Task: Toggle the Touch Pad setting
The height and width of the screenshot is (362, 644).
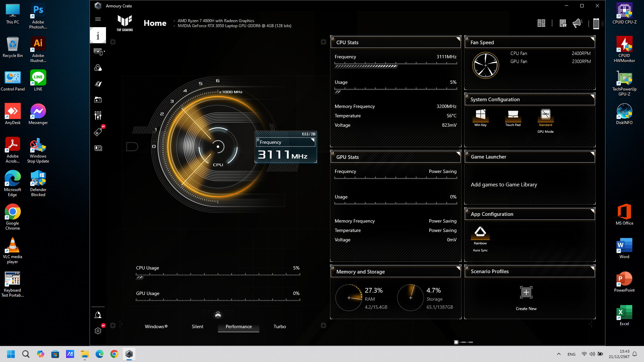Action: [x=513, y=117]
